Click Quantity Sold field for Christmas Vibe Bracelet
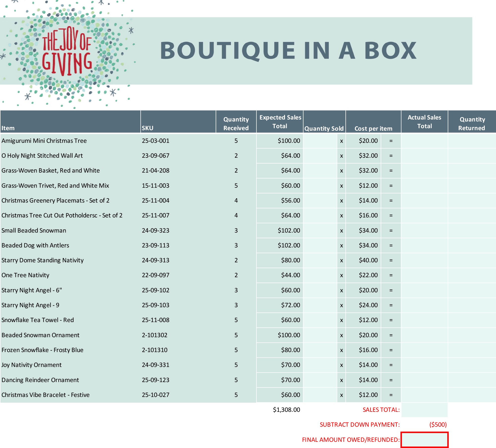496x448 pixels. tap(320, 395)
